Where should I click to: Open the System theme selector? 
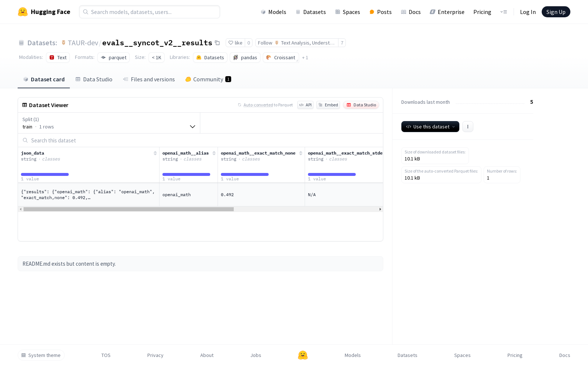41,355
